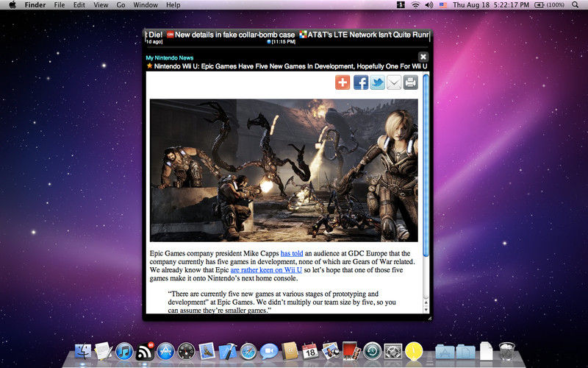
Task: Open Address Book in Dock
Action: click(x=290, y=352)
